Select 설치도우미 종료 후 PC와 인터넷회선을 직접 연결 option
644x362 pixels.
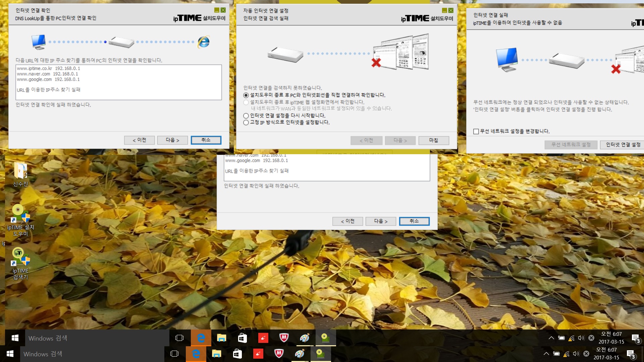(x=314, y=95)
